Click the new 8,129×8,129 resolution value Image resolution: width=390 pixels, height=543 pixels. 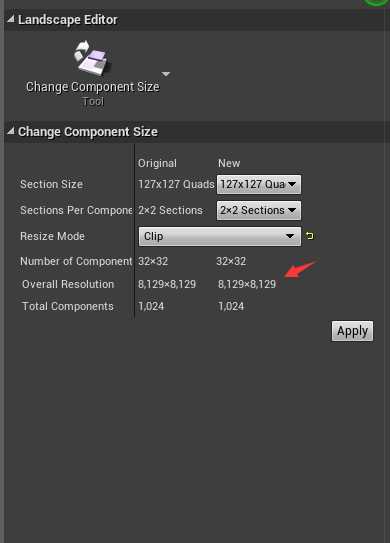point(247,284)
